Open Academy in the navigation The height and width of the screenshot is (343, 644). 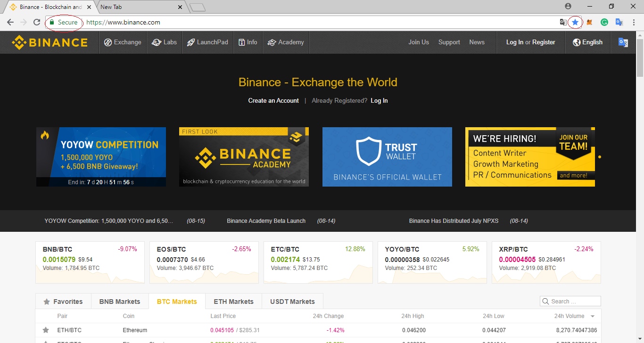click(x=286, y=42)
